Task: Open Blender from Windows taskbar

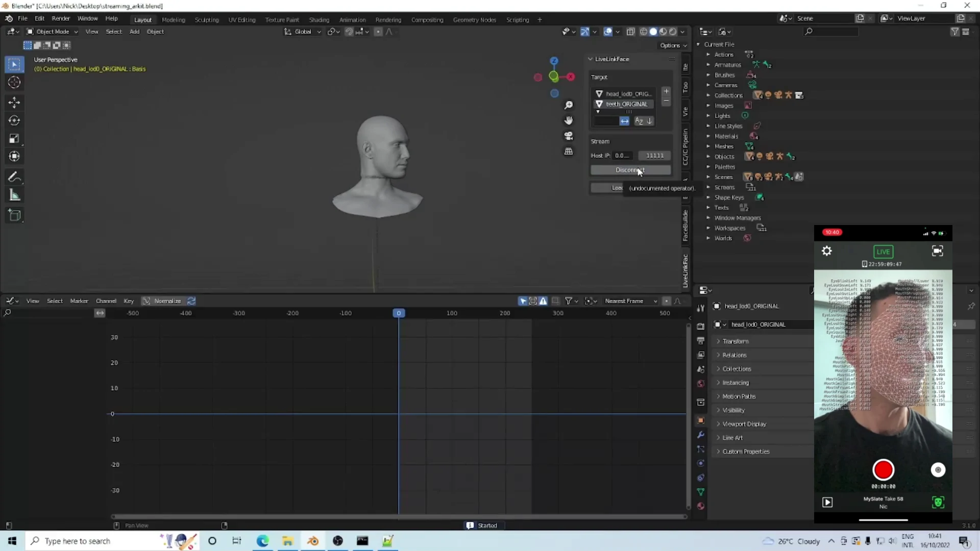Action: (313, 541)
